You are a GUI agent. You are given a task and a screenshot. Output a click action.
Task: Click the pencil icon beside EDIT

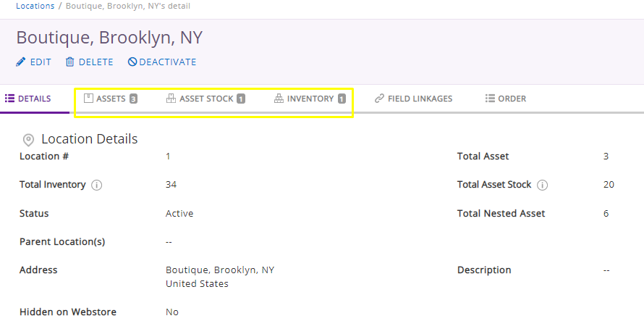tap(20, 62)
